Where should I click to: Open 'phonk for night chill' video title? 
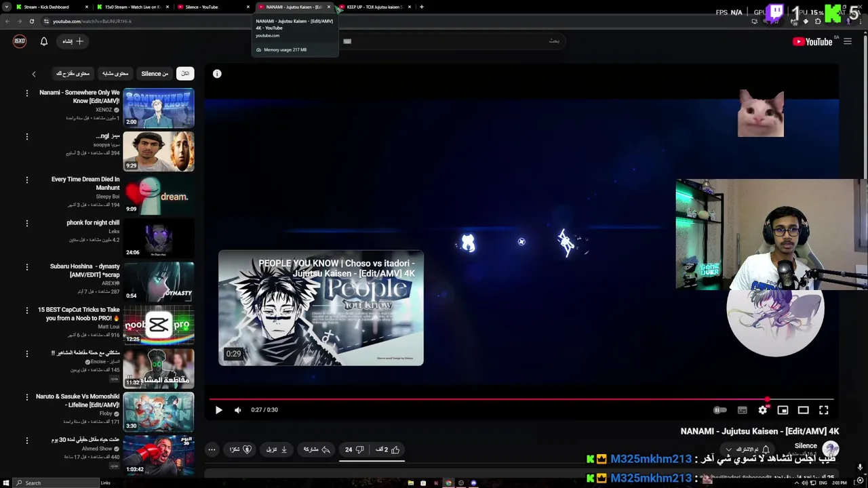point(93,222)
